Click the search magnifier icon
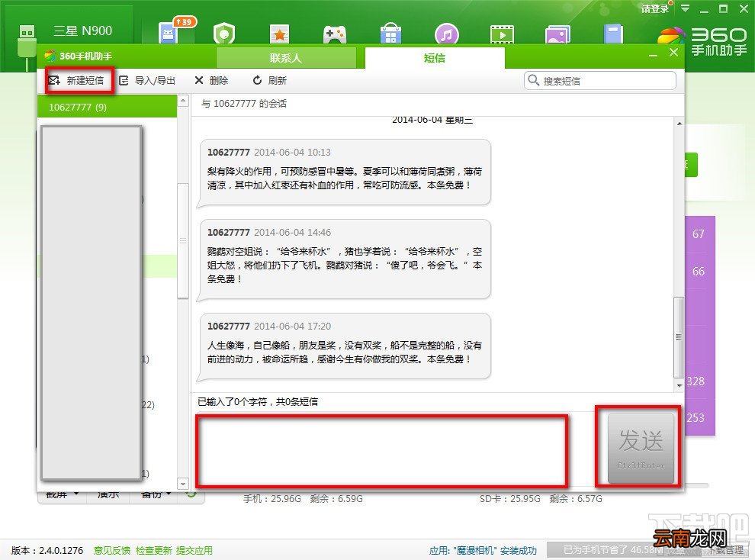 [x=533, y=80]
